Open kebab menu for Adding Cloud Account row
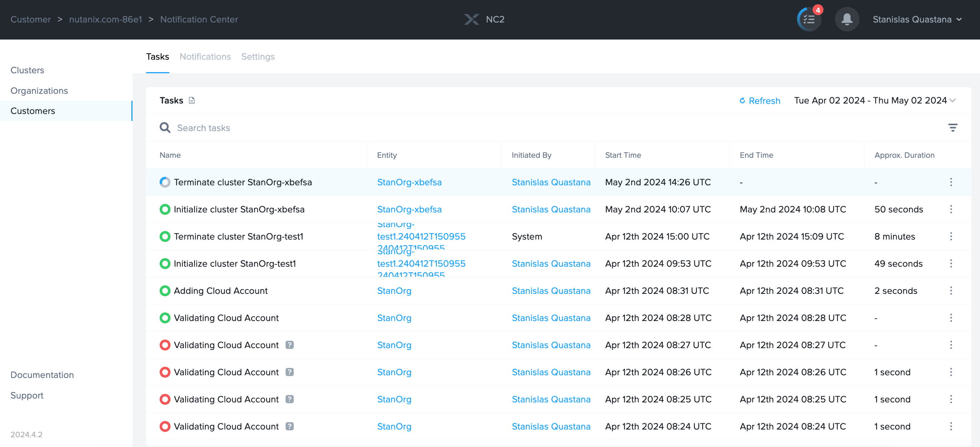The image size is (980, 447). [951, 291]
